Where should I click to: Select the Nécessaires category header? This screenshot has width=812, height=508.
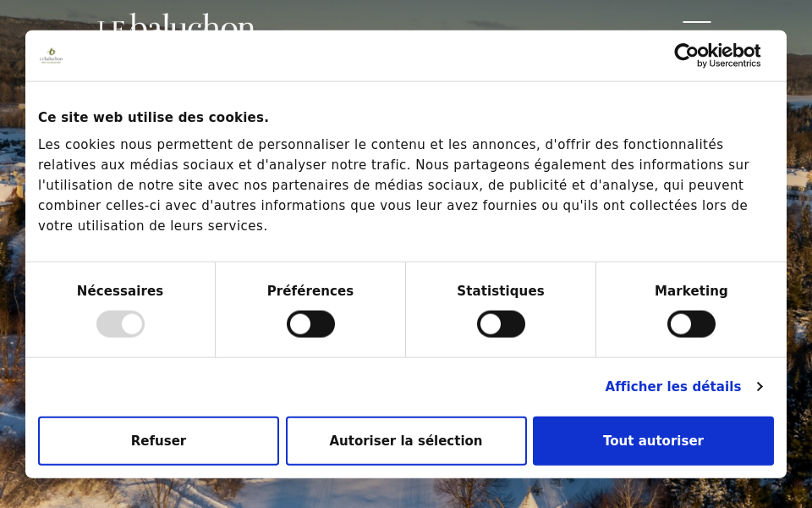120,290
